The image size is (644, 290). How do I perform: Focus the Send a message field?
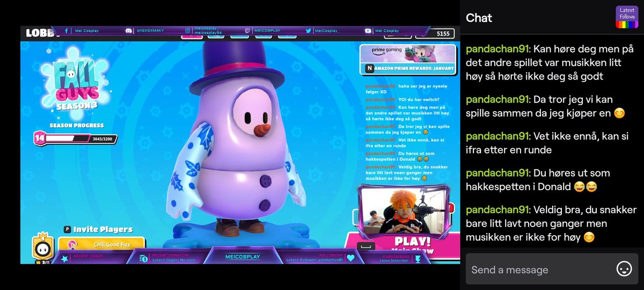tap(552, 269)
